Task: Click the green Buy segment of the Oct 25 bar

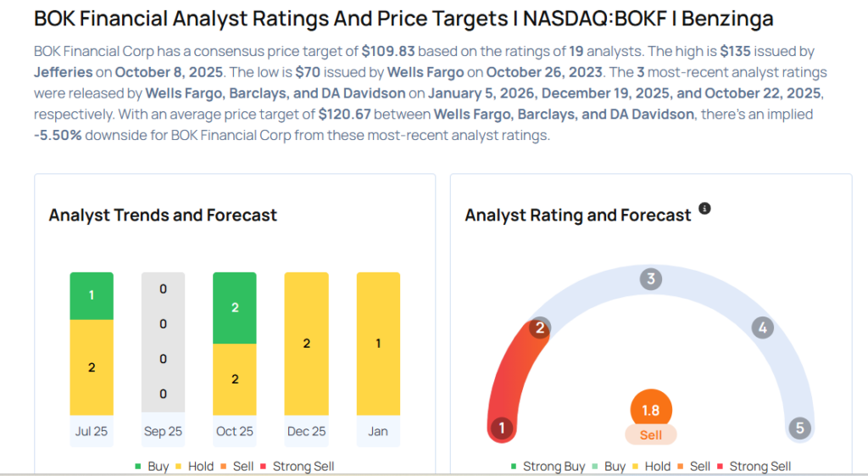Action: (235, 308)
